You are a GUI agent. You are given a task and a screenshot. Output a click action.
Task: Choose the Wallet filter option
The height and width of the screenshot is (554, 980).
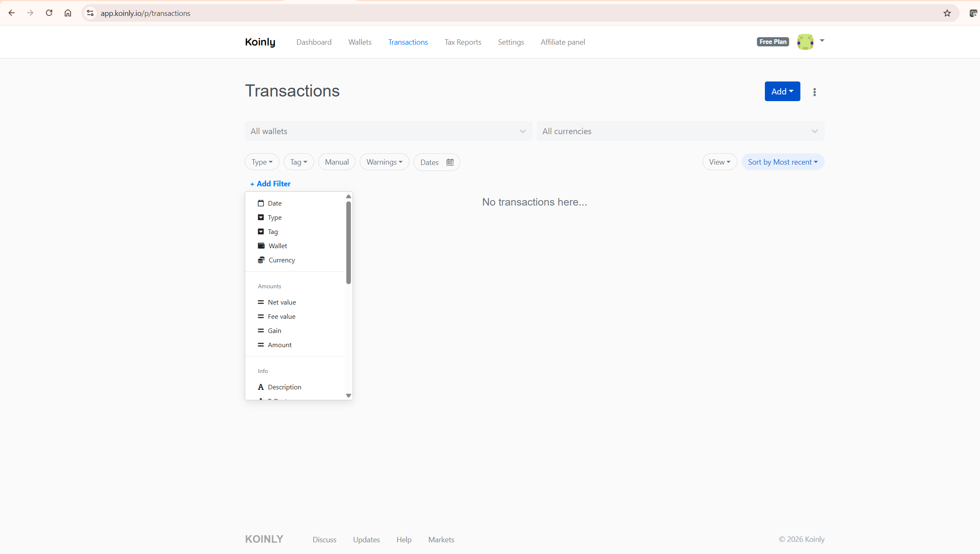click(x=277, y=246)
